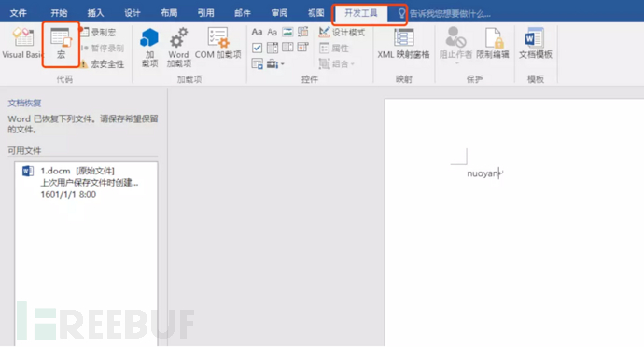Switch to the 引用 (References) tab
The width and height of the screenshot is (644, 347).
pos(205,13)
